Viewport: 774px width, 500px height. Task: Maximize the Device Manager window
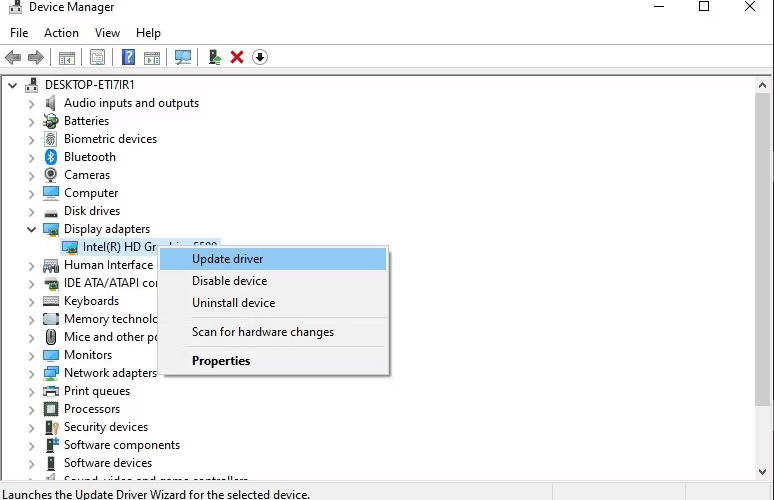tap(704, 6)
